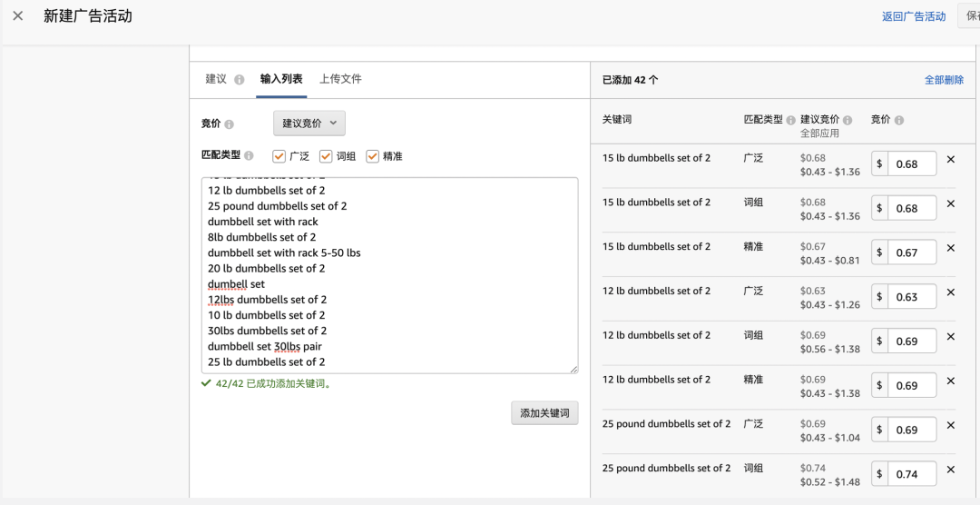
Task: Click the 全部删除 link
Action: (x=944, y=80)
